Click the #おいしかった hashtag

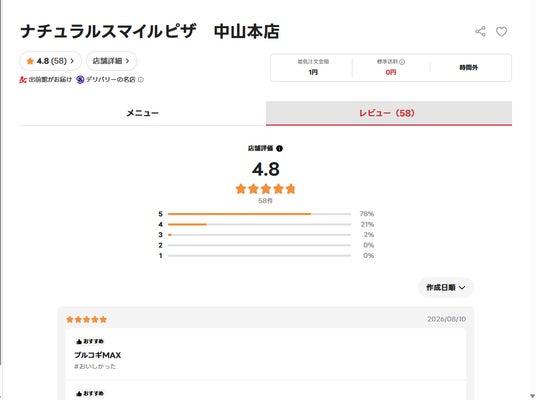pos(95,366)
